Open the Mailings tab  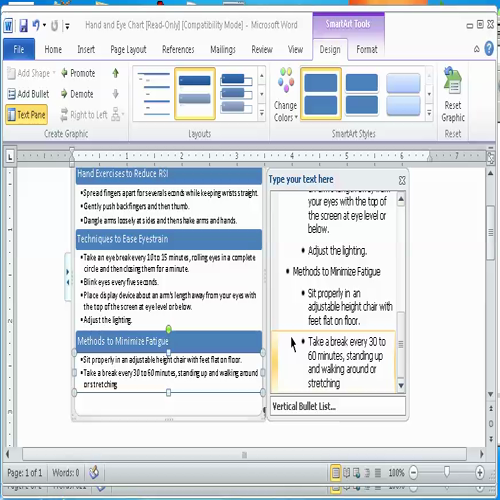pos(223,49)
